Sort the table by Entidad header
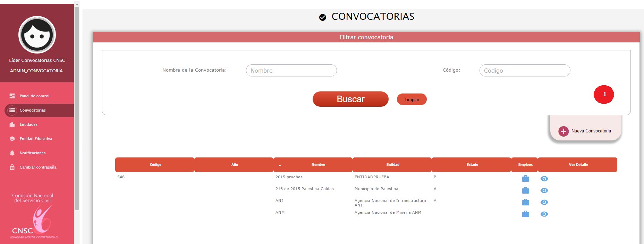 [392, 165]
